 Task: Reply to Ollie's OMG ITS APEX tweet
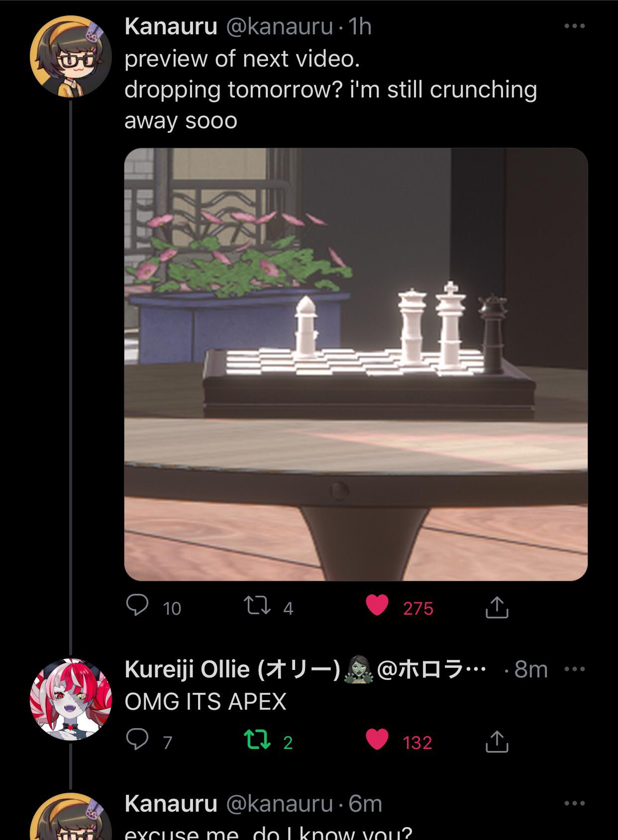click(137, 740)
